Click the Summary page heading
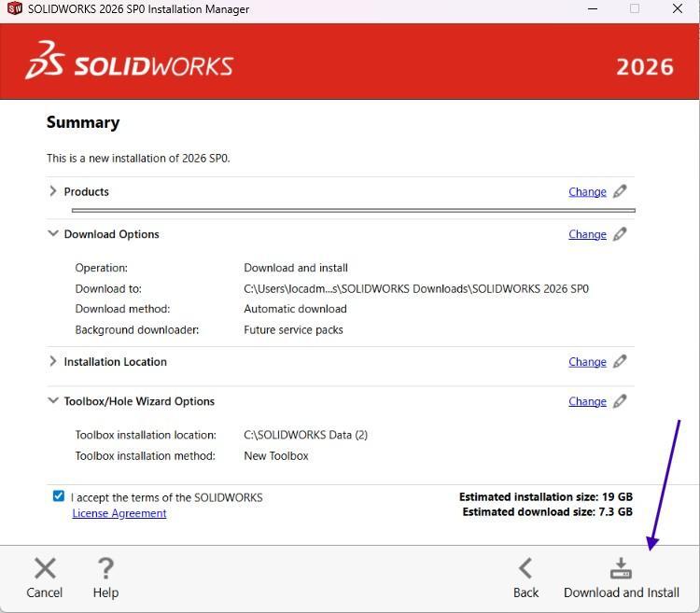This screenshot has height=613, width=700. (x=83, y=122)
